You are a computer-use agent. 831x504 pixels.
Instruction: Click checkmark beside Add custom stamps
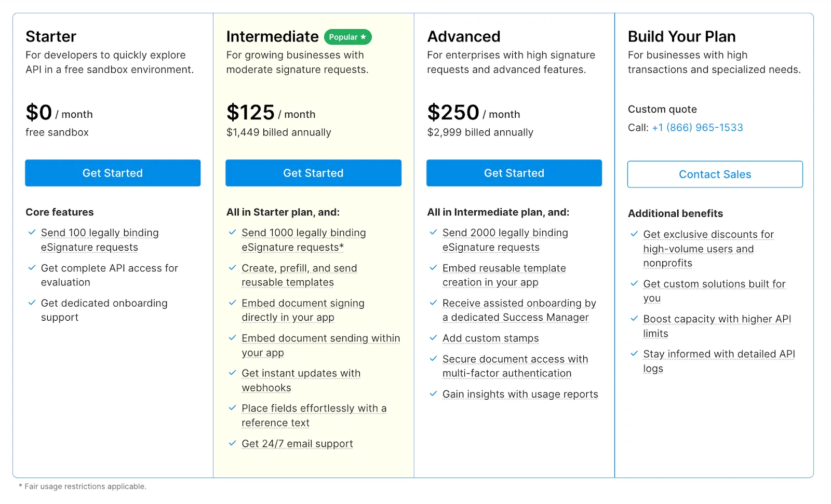tap(433, 338)
